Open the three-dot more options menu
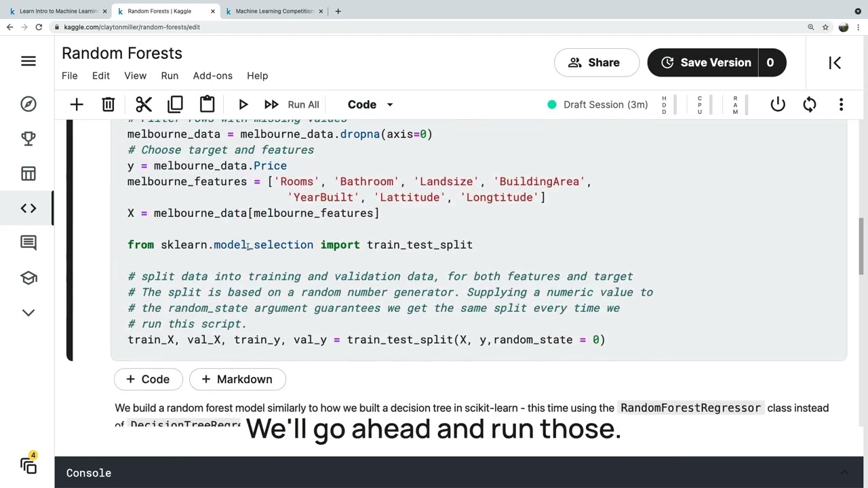Image resolution: width=868 pixels, height=488 pixels. pyautogui.click(x=841, y=104)
